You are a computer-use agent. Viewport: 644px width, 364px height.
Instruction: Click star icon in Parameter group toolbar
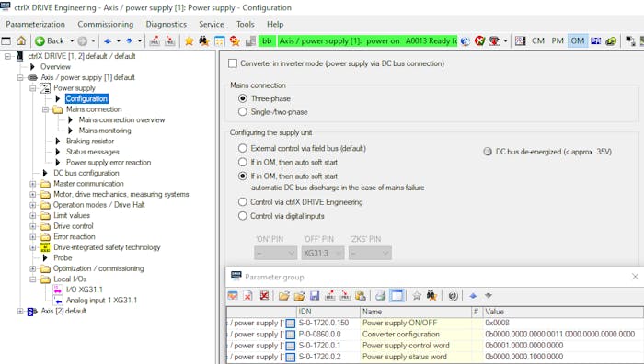point(417,295)
